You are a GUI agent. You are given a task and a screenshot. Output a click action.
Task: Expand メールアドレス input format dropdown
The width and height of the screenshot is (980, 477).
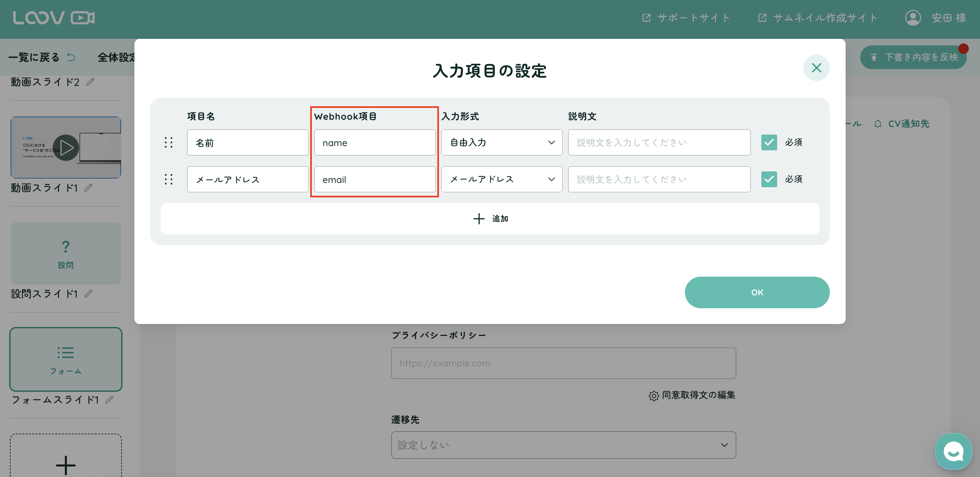502,179
